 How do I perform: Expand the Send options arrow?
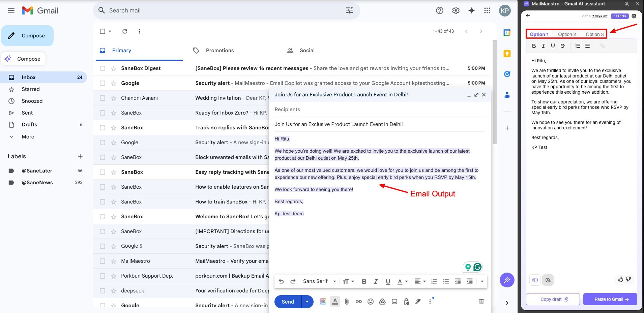[307, 302]
